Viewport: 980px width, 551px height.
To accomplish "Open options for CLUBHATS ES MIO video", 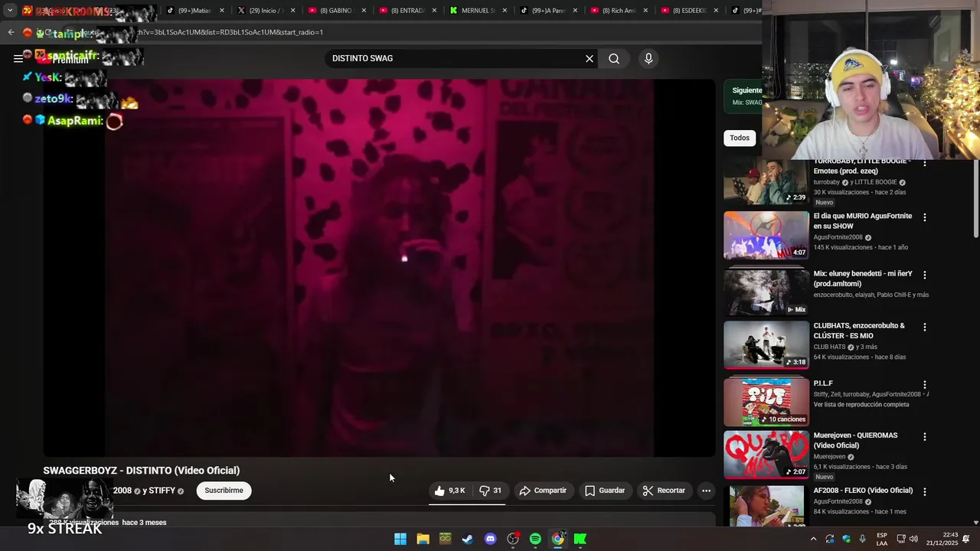I will tap(925, 327).
